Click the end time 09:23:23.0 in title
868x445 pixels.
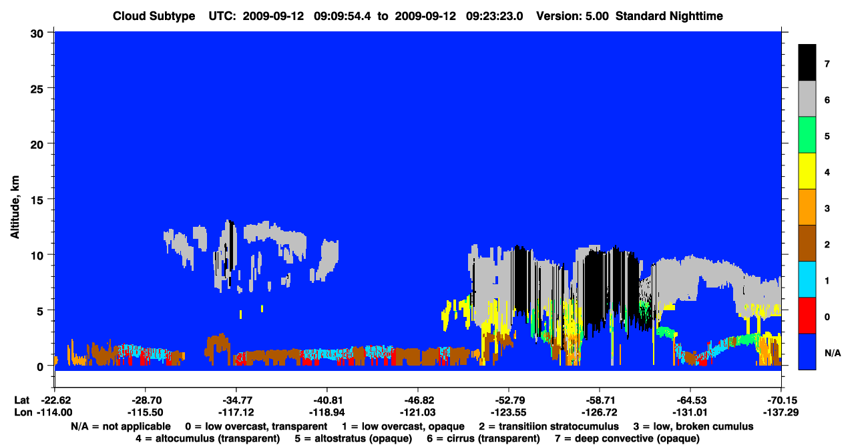(494, 16)
